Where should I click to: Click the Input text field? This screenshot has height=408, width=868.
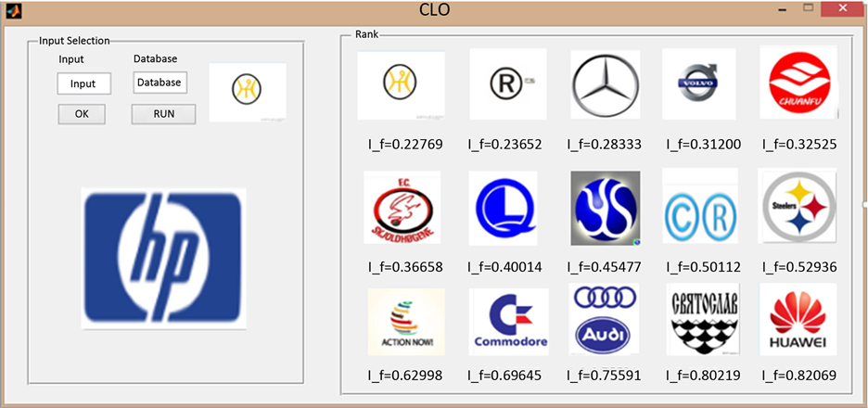[83, 83]
